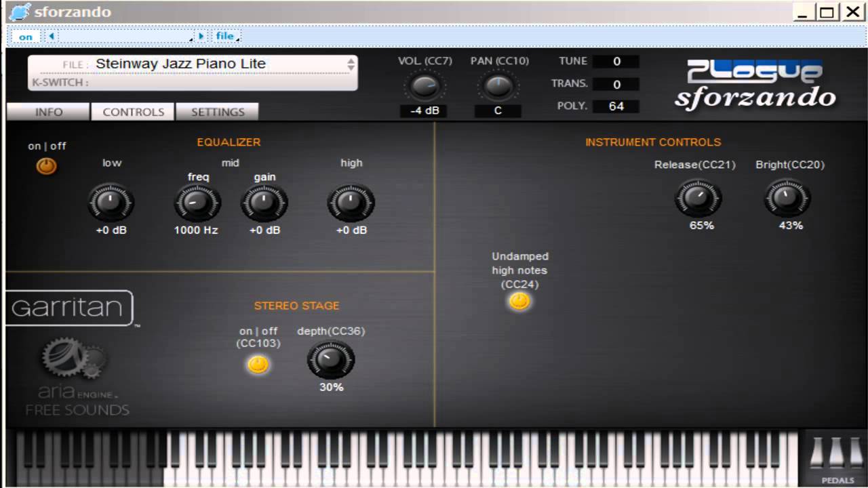Screen dimensions: 868x488
Task: Click the Bright (CC20) knob
Action: (x=787, y=199)
